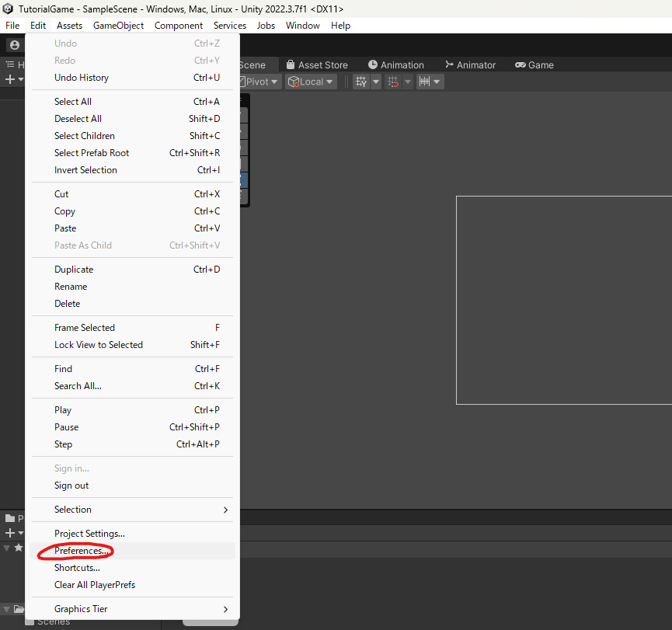Open the Component menu

pyautogui.click(x=178, y=26)
